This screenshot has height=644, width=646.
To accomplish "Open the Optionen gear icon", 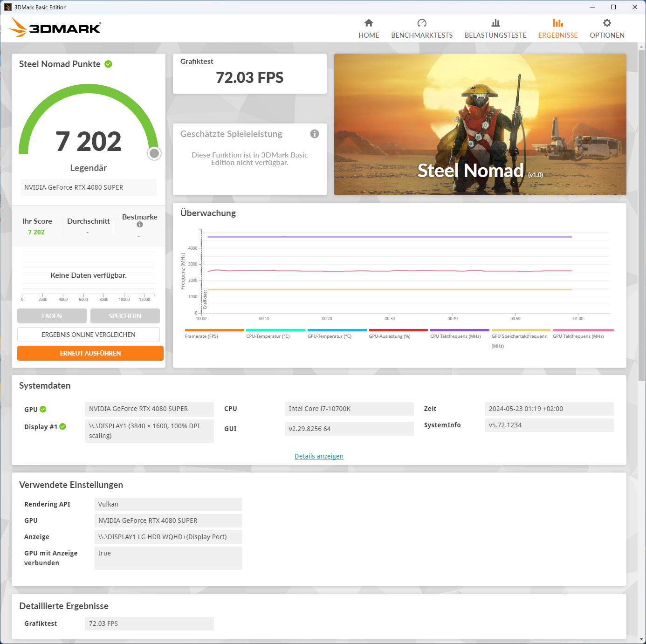I will (607, 22).
